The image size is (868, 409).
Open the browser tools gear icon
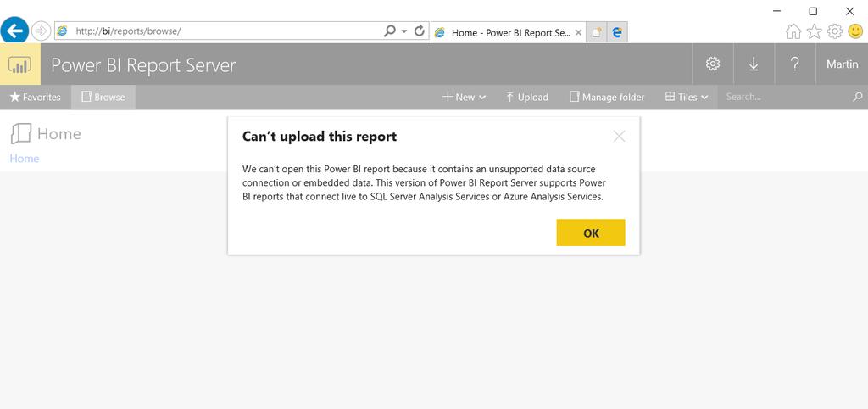(835, 31)
